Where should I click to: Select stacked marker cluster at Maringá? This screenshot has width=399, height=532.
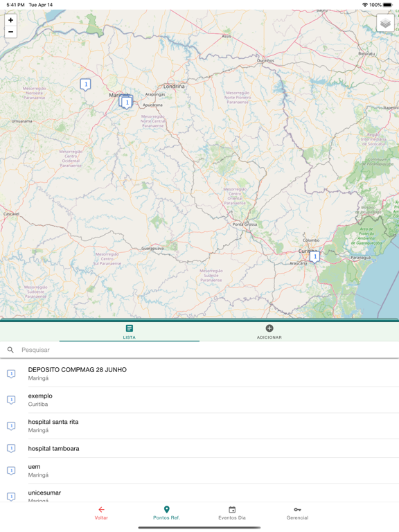click(125, 101)
